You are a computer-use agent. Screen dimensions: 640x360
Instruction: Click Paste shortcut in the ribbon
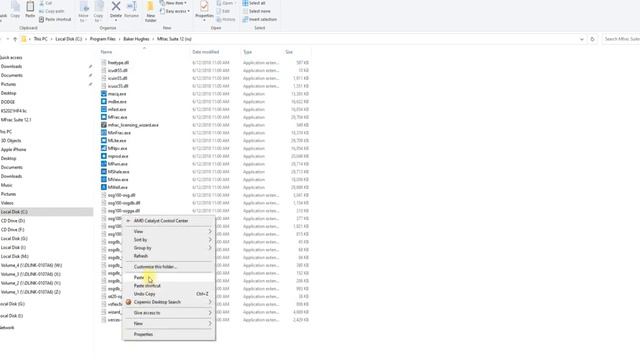click(55, 19)
